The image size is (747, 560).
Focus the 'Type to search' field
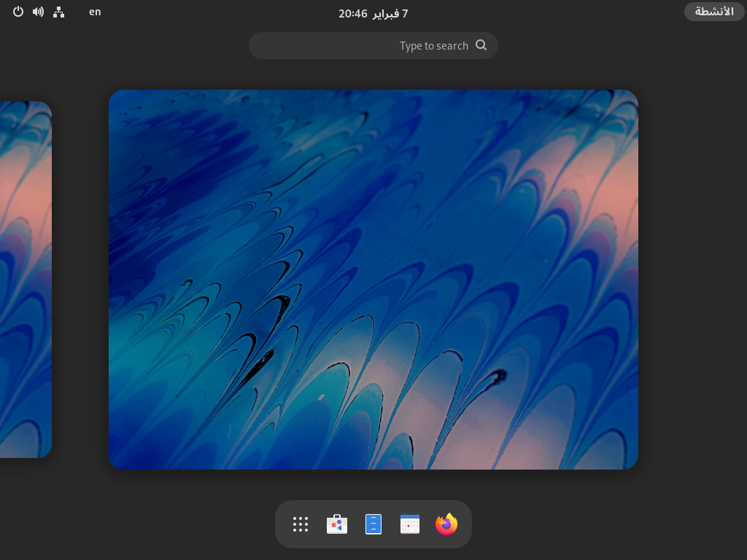coord(373,45)
